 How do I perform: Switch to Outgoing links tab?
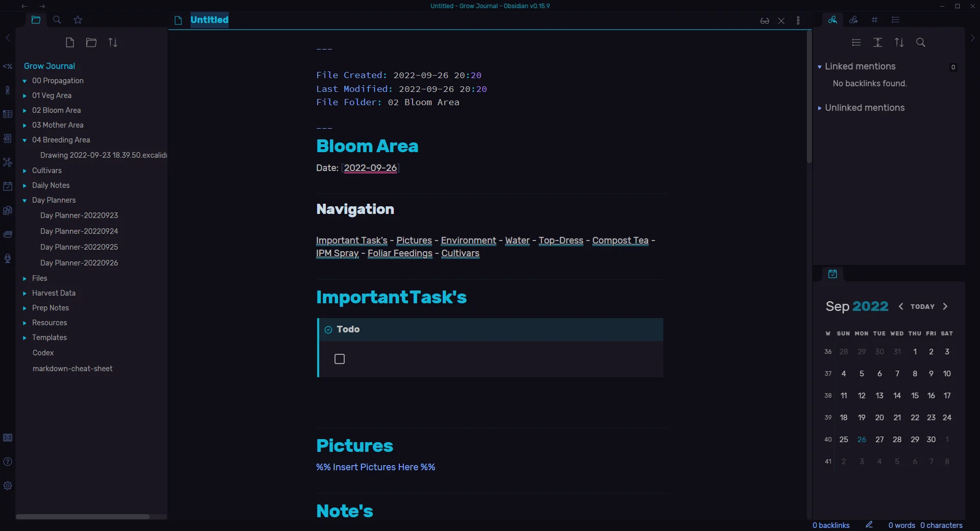(853, 20)
